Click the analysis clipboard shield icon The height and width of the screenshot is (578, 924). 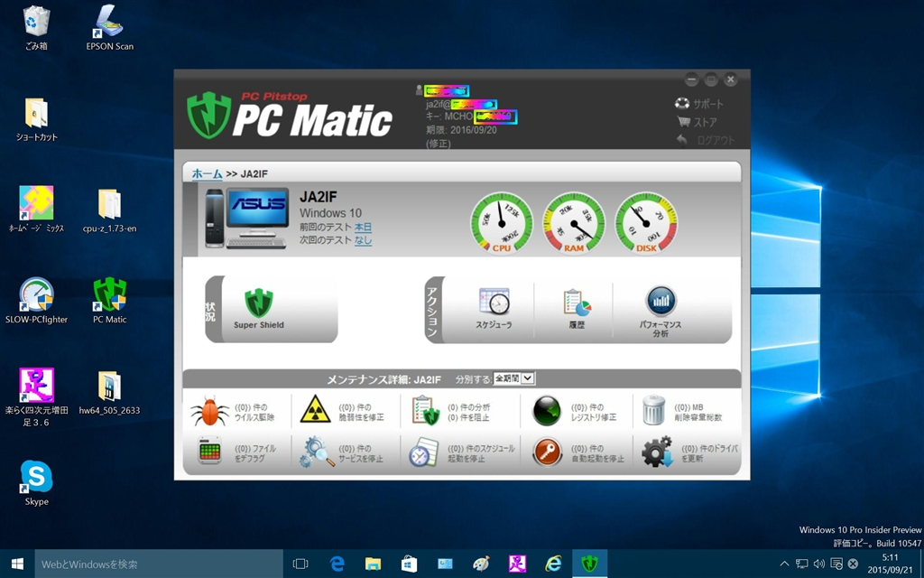click(x=426, y=411)
